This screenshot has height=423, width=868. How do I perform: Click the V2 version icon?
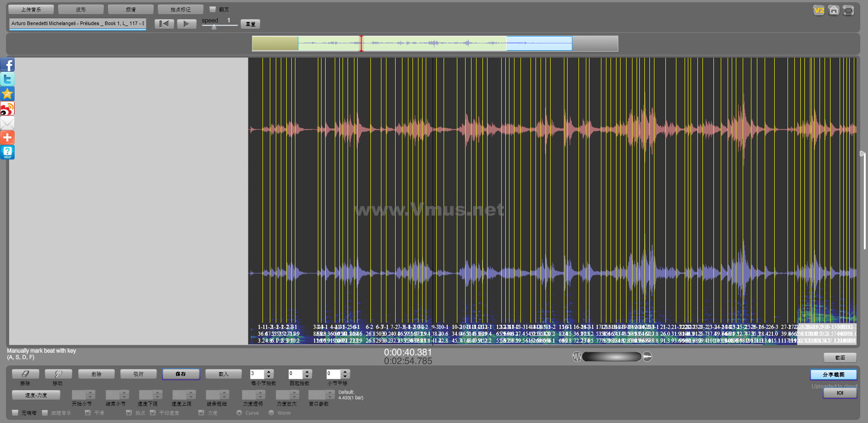(x=819, y=10)
